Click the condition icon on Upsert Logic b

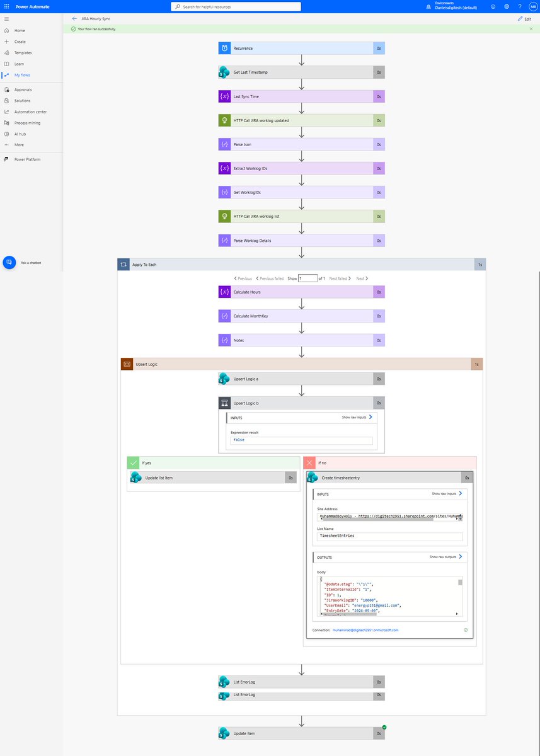coord(225,403)
